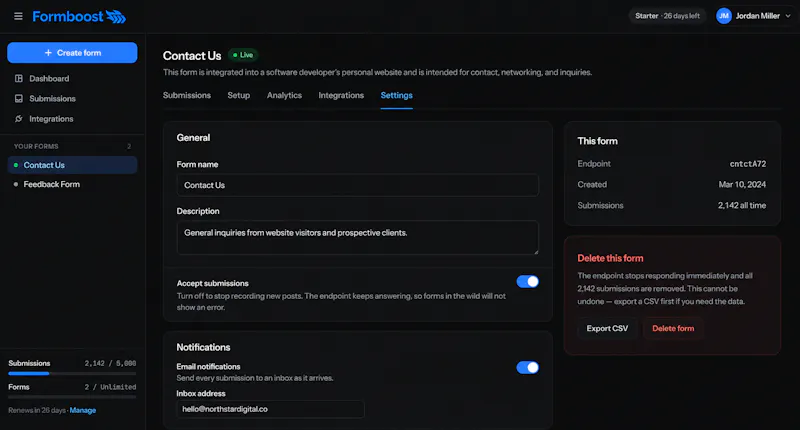Image resolution: width=800 pixels, height=430 pixels.
Task: Click the 2 / Unlimited forms count
Action: (110, 387)
